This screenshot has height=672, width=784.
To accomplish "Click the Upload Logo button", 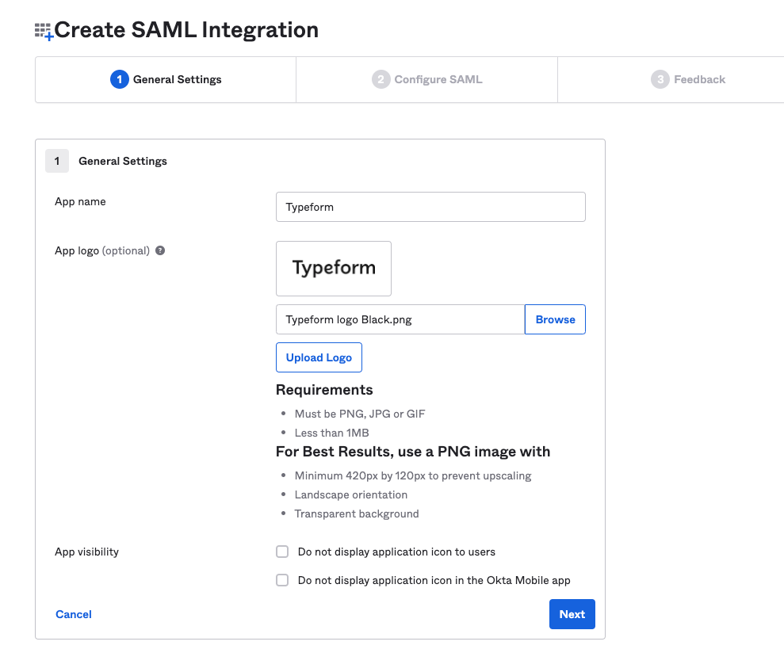I will click(x=319, y=357).
